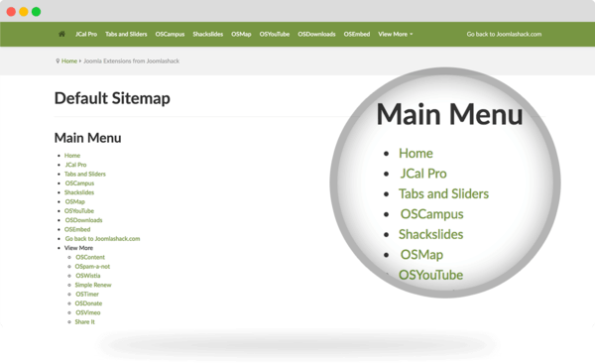Select OSDownloads in the top navigation

click(316, 34)
